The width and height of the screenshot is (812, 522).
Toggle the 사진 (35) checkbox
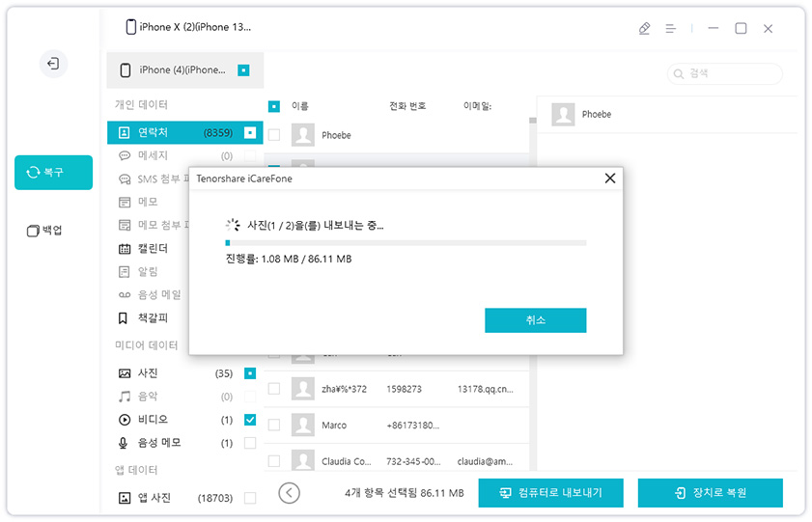pyautogui.click(x=250, y=373)
